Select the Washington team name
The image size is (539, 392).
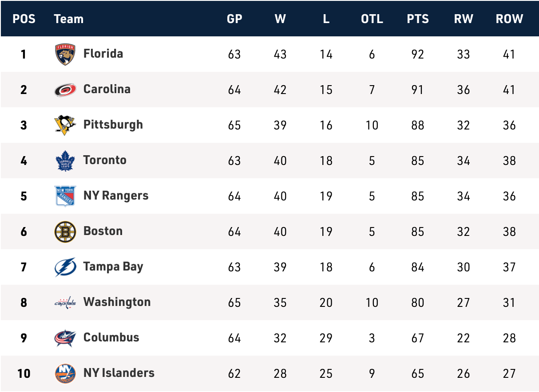click(117, 302)
